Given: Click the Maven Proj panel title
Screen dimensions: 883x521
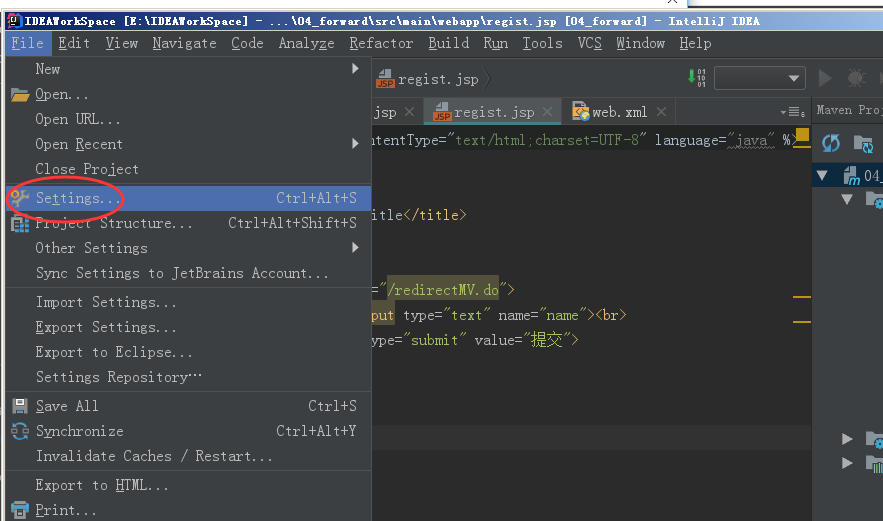Looking at the screenshot, I should 848,110.
